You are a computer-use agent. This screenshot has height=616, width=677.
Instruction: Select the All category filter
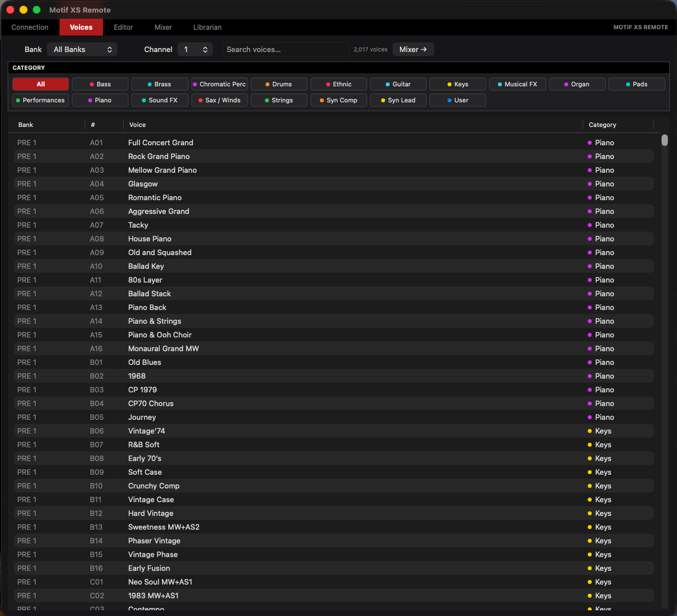coord(41,84)
